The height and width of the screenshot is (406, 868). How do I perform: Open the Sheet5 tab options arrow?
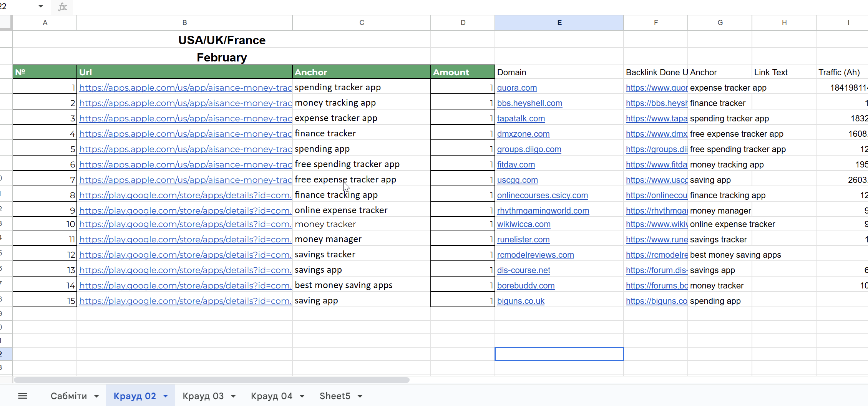point(360,396)
